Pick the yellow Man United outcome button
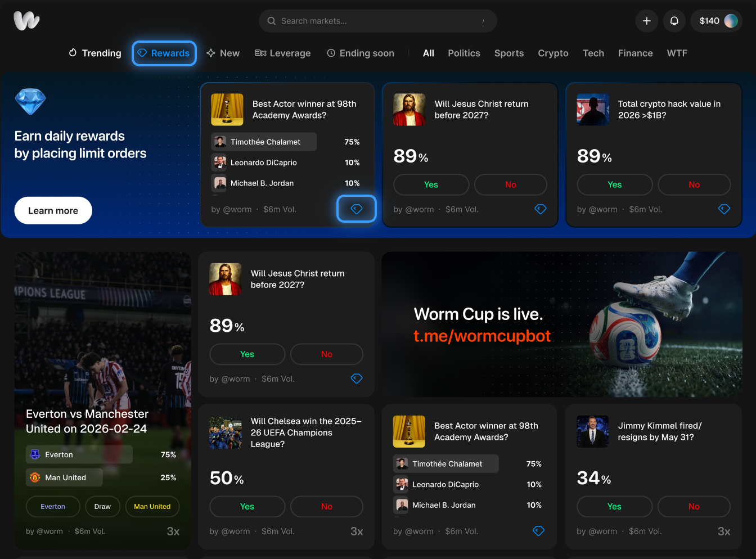Viewport: 756px width, 559px height. [152, 506]
